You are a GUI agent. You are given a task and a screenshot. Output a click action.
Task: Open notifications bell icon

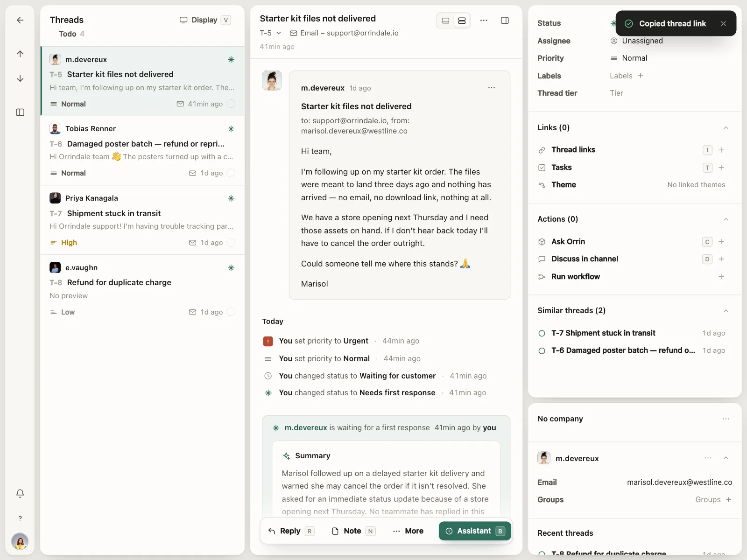click(20, 493)
